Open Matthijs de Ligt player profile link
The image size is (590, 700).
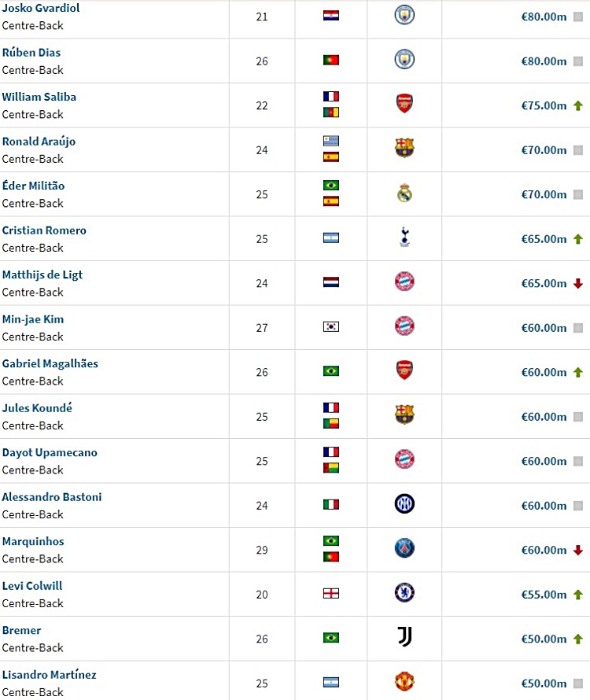[x=42, y=275]
